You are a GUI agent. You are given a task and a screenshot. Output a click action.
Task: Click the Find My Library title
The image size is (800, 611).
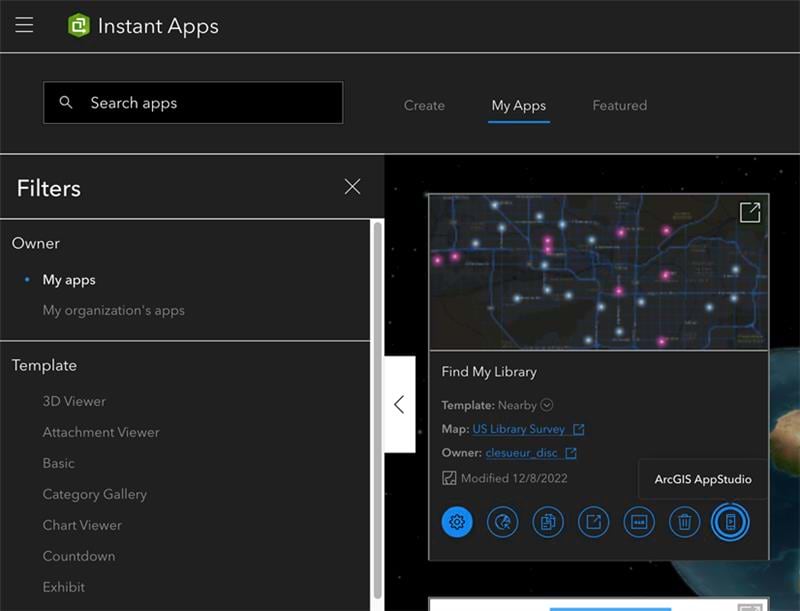click(x=489, y=372)
